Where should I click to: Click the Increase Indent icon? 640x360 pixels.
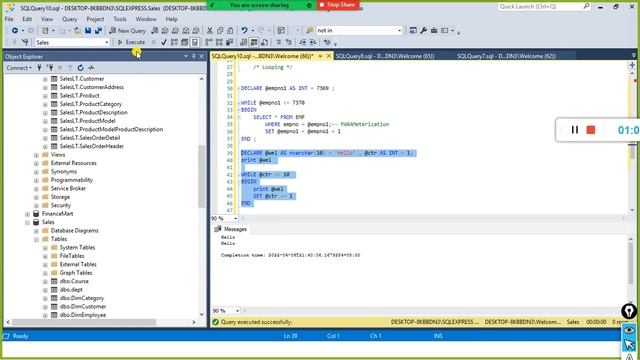313,42
